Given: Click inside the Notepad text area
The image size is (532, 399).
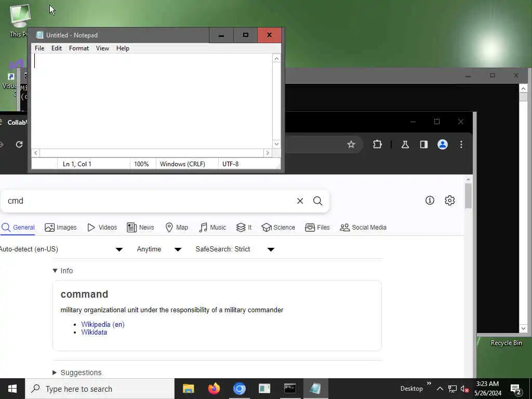Looking at the screenshot, I should [x=152, y=101].
